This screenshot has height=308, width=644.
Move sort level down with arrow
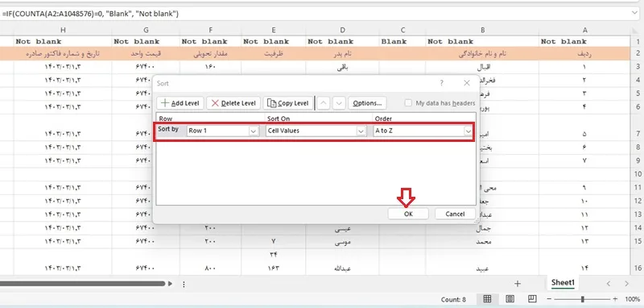(338, 103)
